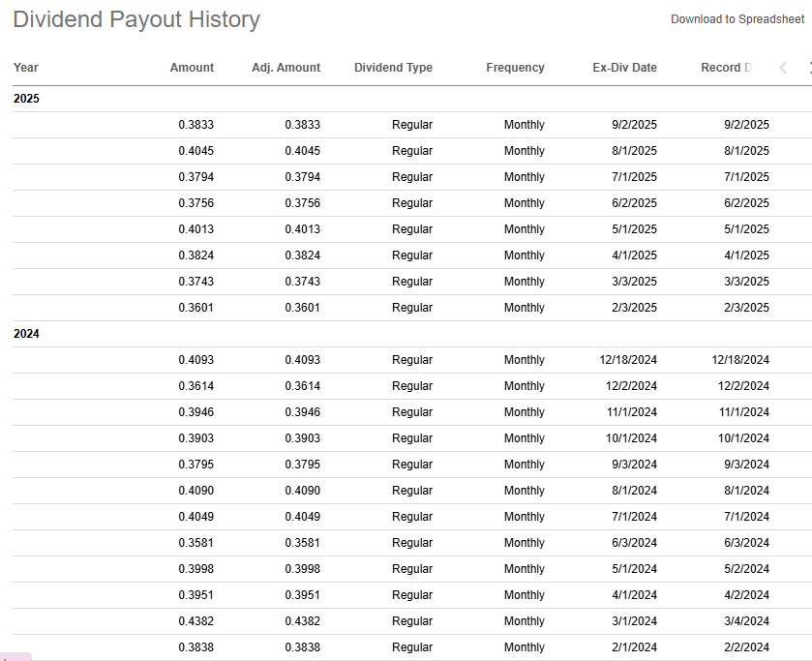Click the Frequency column header
The image size is (812, 661).
pyautogui.click(x=515, y=68)
